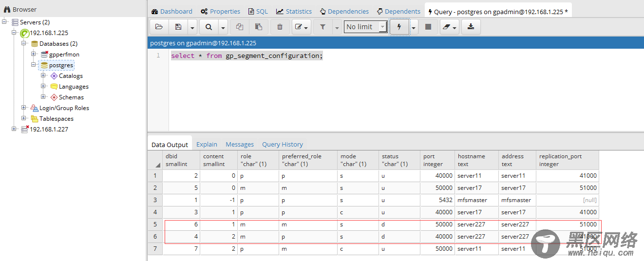The height and width of the screenshot is (261, 644).
Task: Select the postgres database
Action: [x=61, y=65]
